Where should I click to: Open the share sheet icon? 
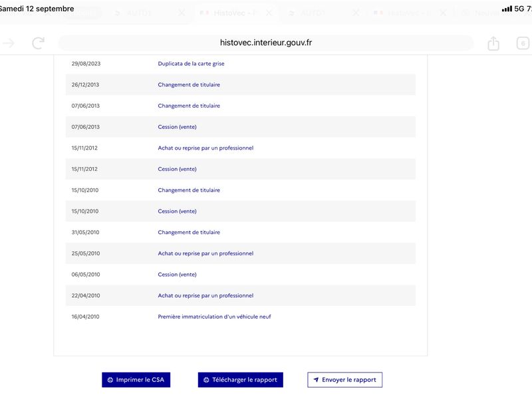pos(493,43)
